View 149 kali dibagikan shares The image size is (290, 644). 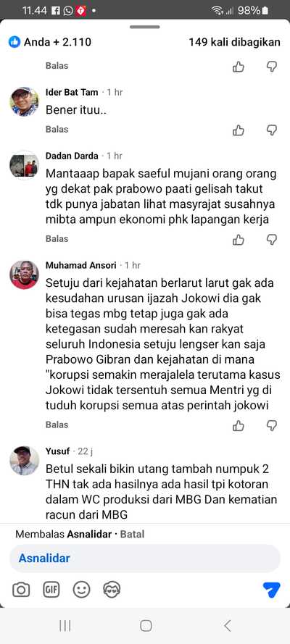click(x=235, y=42)
